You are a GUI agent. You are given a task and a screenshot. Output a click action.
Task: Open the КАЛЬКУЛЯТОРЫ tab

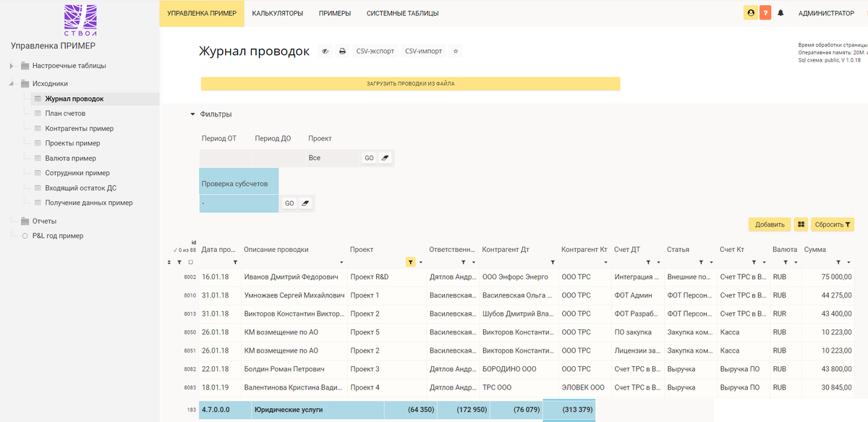coord(278,13)
